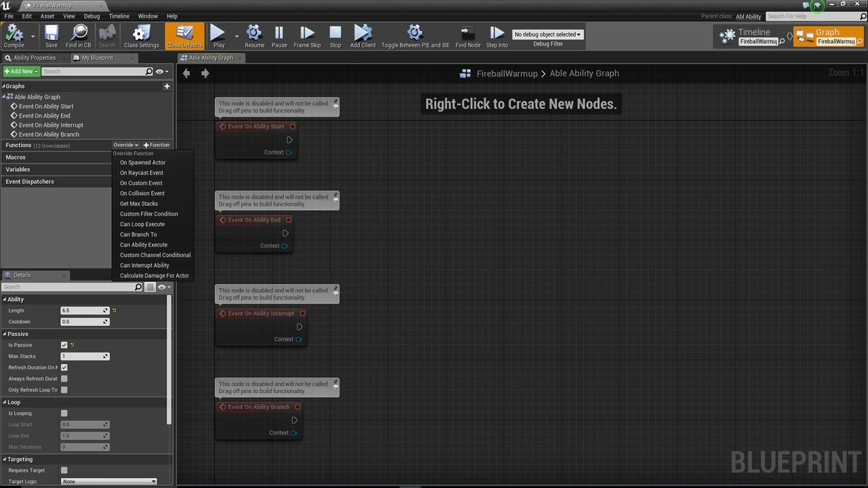868x488 pixels.
Task: Choose Calculate Damage For Actor override
Action: pyautogui.click(x=155, y=276)
